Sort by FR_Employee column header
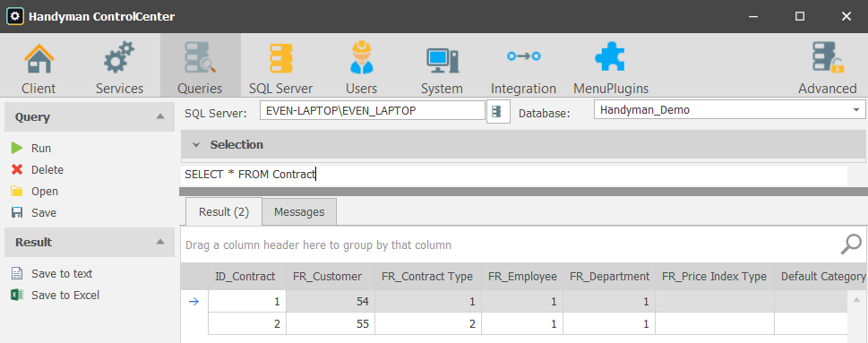Viewport: 868px width, 343px height. [522, 277]
